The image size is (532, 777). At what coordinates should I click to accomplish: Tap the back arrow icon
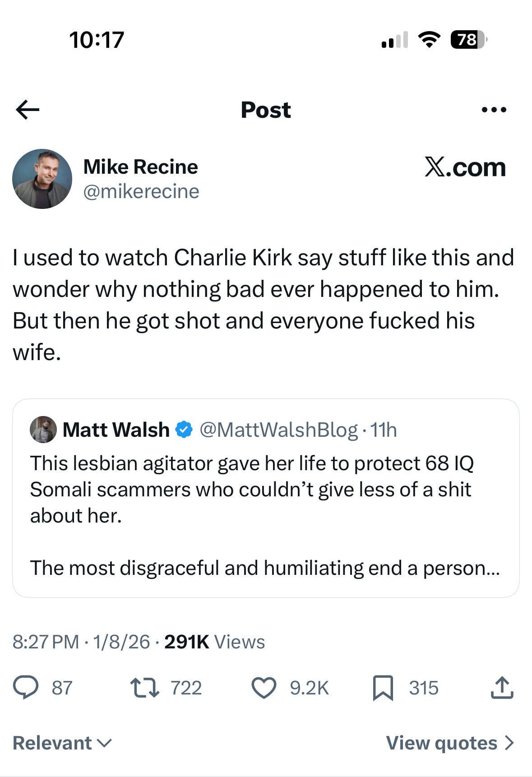click(28, 110)
